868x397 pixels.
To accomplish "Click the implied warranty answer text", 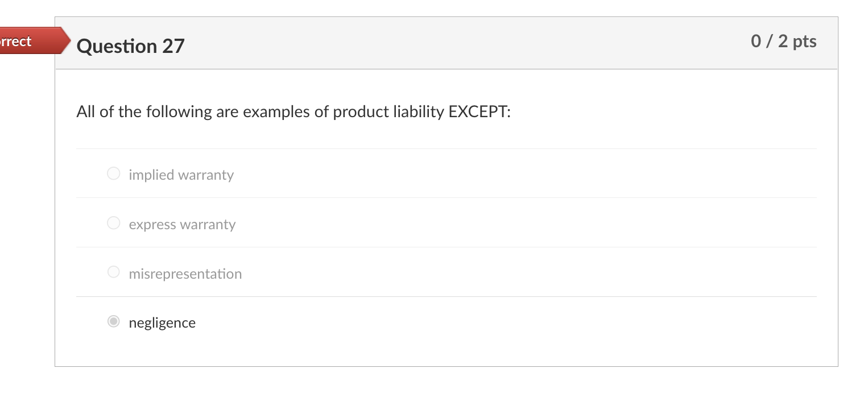I will tap(181, 175).
